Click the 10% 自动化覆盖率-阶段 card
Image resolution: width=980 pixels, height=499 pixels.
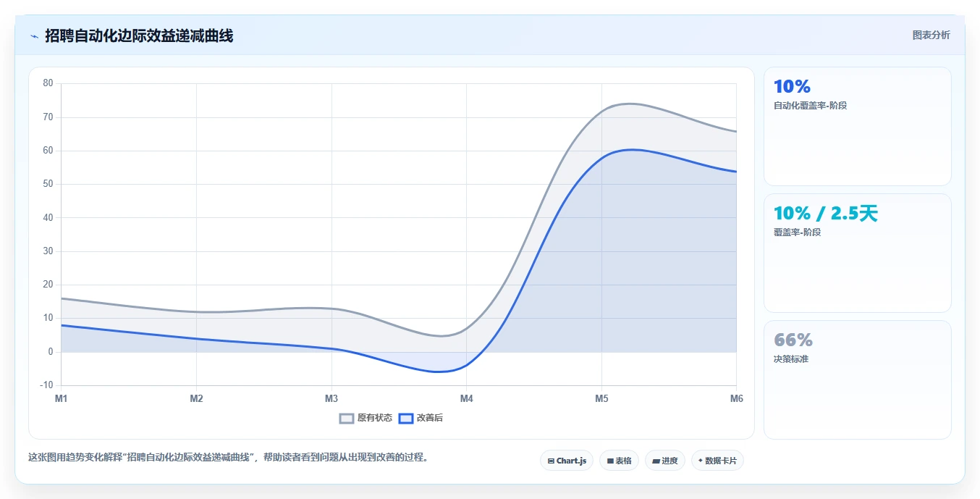point(858,127)
